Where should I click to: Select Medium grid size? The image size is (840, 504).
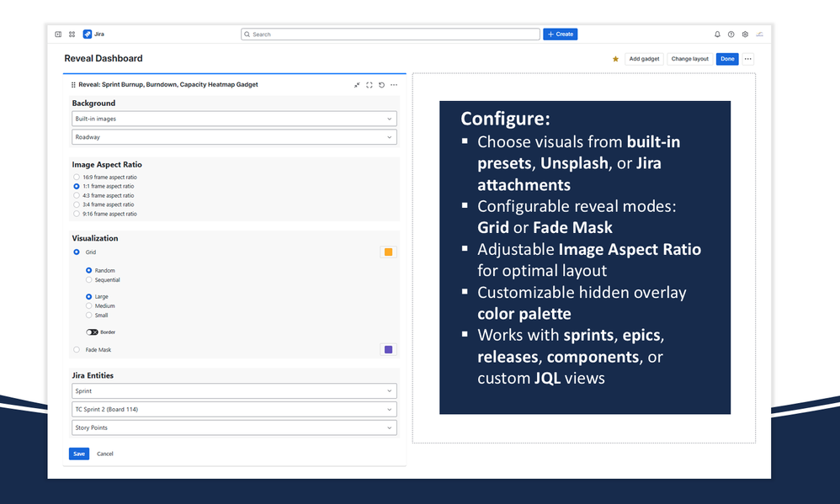click(89, 305)
